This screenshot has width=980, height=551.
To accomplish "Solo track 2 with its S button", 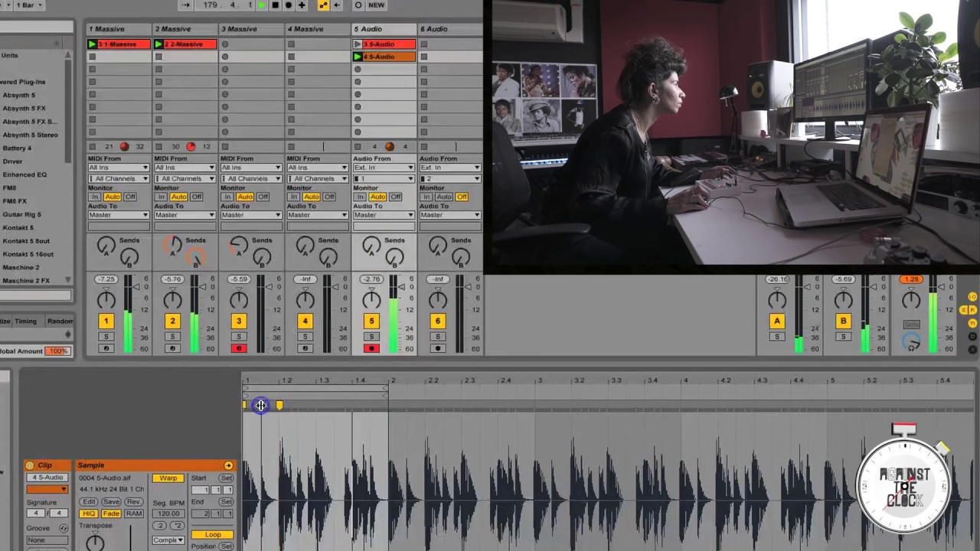I will tap(172, 337).
